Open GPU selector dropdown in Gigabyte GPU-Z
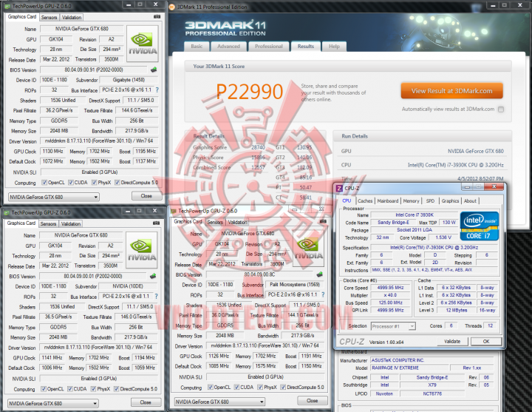Viewport: 532px width, 412px height. (x=54, y=197)
